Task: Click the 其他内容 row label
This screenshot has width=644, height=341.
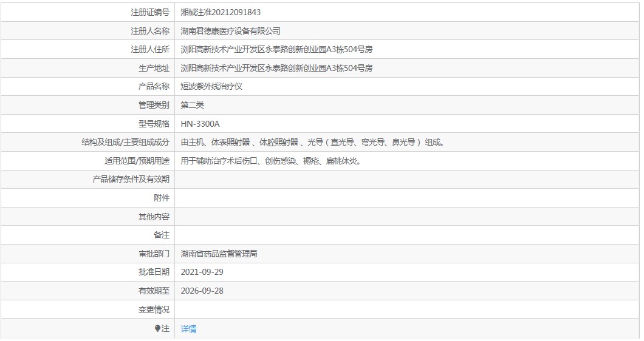Action: (154, 217)
